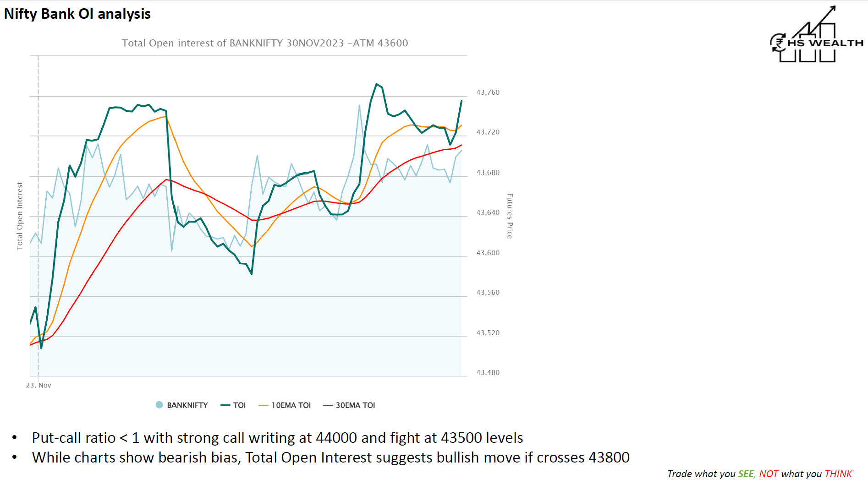Click the Nifty Bank OI analysis heading
868x490 pixels.
[x=77, y=14]
